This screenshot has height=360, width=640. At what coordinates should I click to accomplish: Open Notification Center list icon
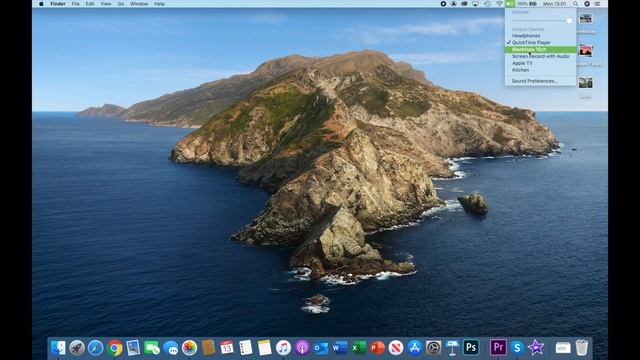(598, 4)
